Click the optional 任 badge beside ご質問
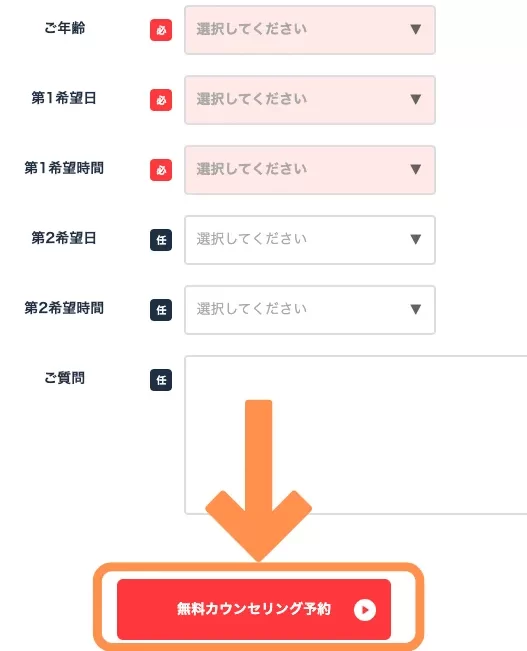Screen dimensions: 527x651 161,380
